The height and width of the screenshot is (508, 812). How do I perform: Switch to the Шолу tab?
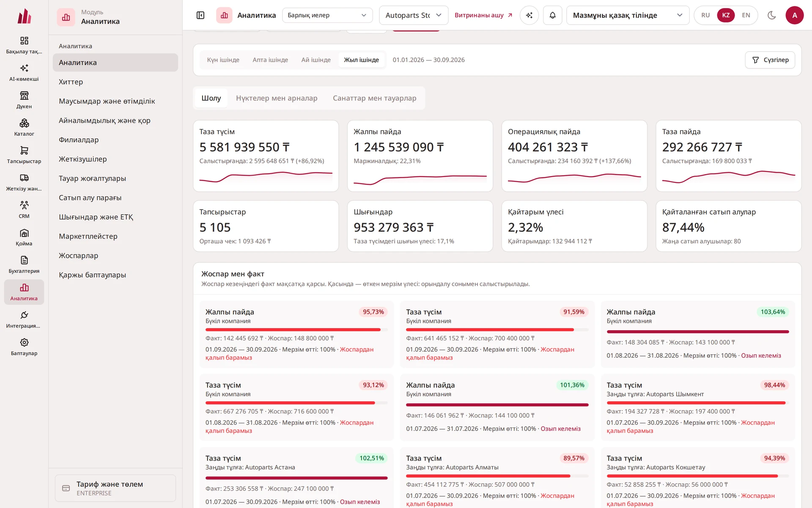coord(211,98)
